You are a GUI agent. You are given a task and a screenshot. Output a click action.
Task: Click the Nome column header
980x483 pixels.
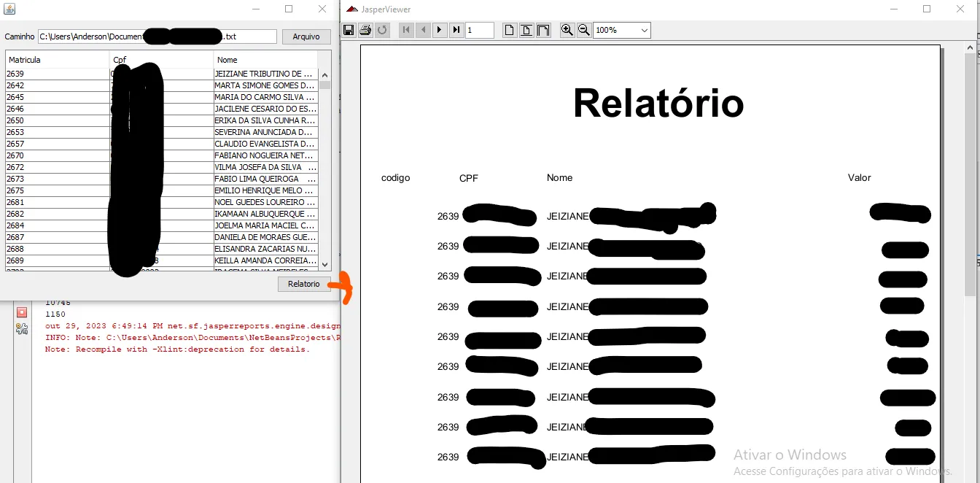(265, 60)
